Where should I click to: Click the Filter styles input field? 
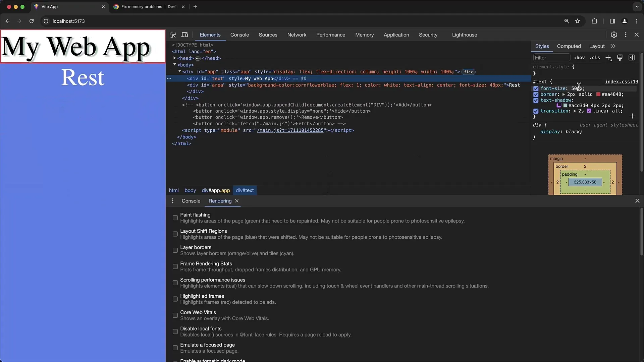[551, 57]
